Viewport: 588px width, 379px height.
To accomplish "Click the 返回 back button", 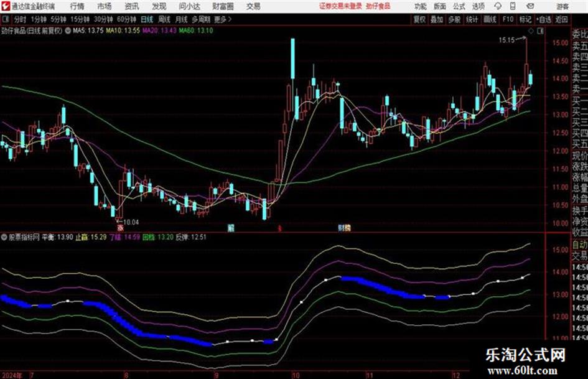I will (561, 19).
